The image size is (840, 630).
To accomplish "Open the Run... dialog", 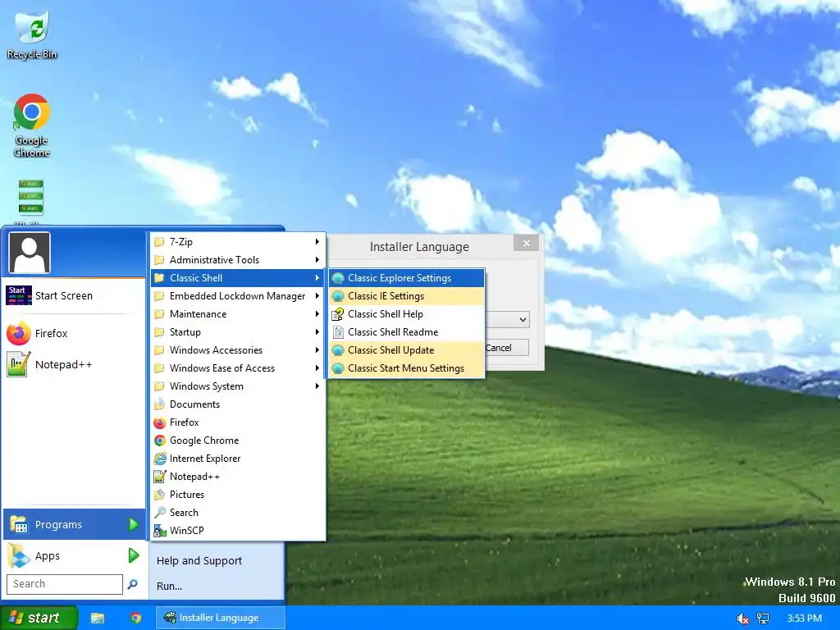I will (x=169, y=586).
